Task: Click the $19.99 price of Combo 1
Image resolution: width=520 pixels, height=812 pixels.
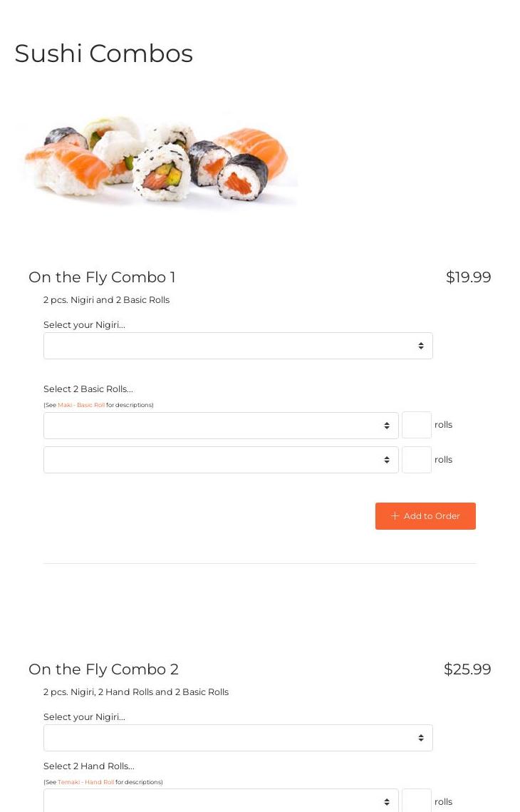Action: (468, 277)
